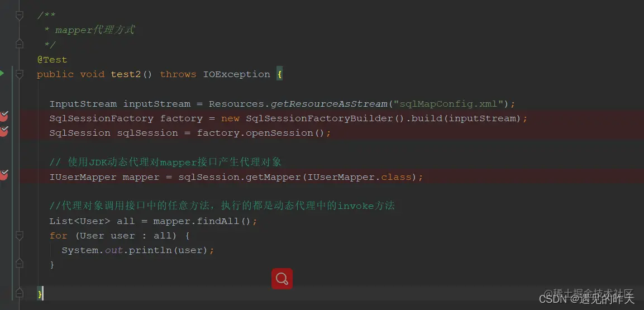Click the getResourceAsStream method call

329,104
